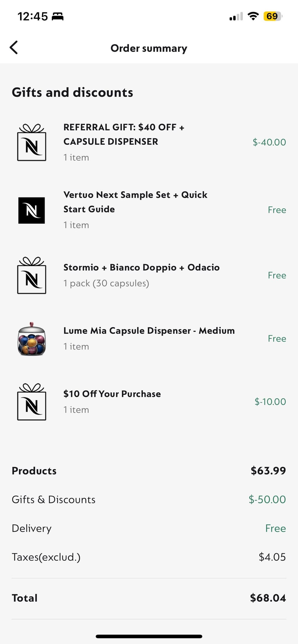Viewport: 298px width, 644px height.
Task: Select Lume Mia Capsule Dispenser - Medium title
Action: [149, 331]
